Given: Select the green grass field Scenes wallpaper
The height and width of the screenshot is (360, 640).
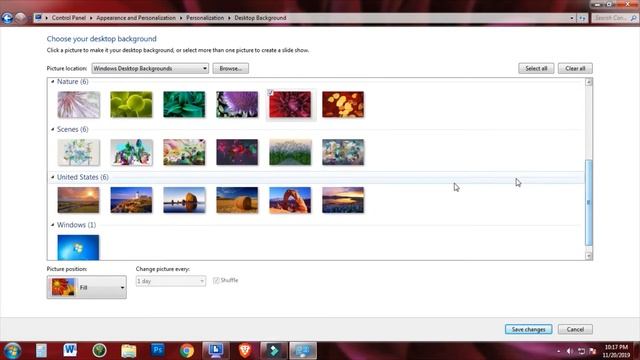Looking at the screenshot, I should (290, 152).
